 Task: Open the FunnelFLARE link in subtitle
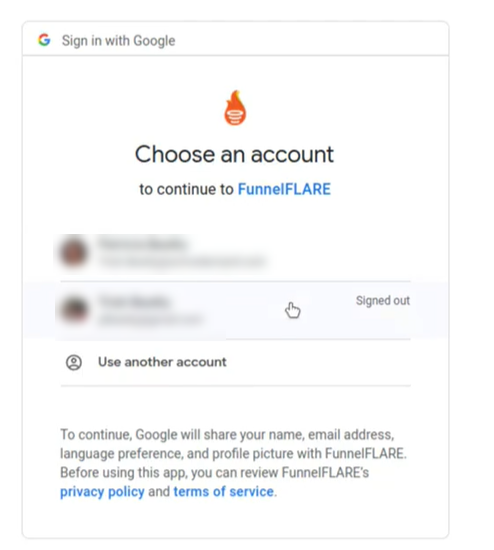click(x=284, y=189)
